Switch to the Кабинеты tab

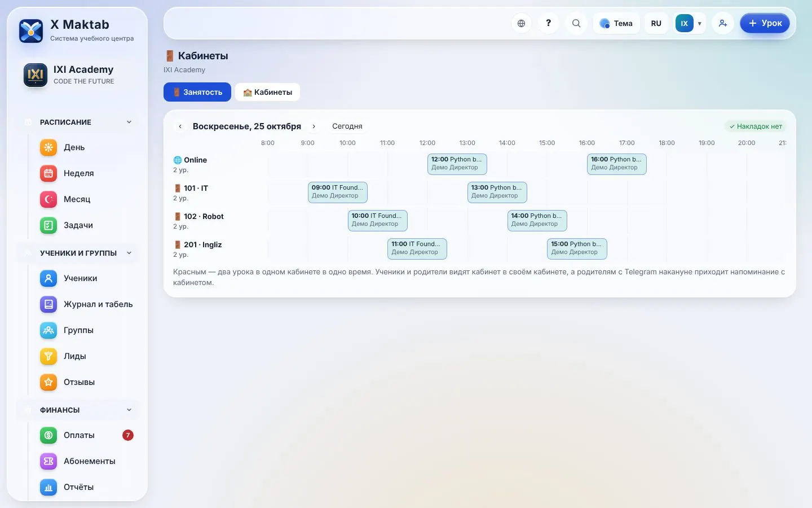click(x=267, y=92)
